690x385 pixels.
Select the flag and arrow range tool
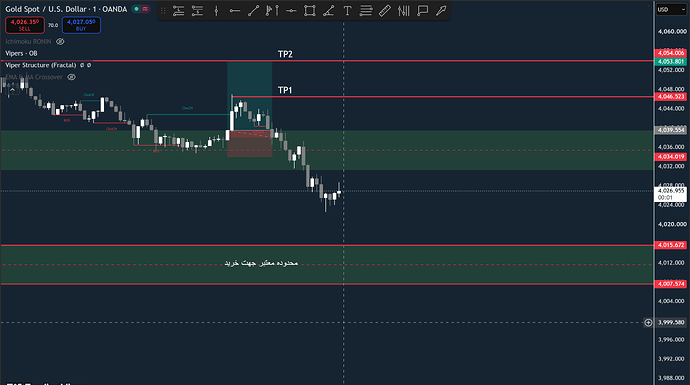pyautogui.click(x=272, y=11)
